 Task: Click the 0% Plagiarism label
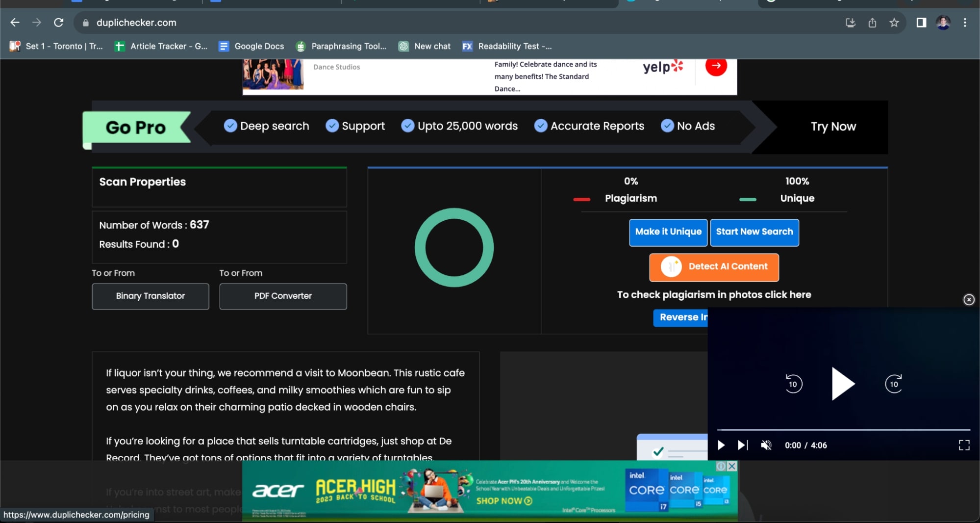coord(631,190)
